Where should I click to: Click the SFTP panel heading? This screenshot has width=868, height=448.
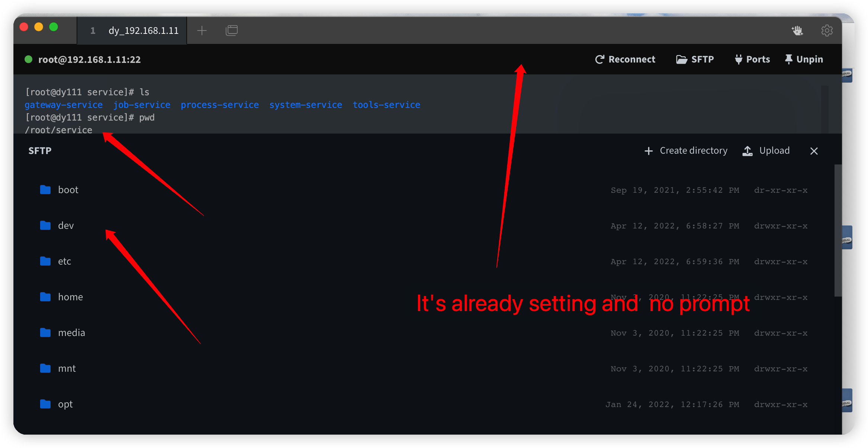[x=40, y=151]
